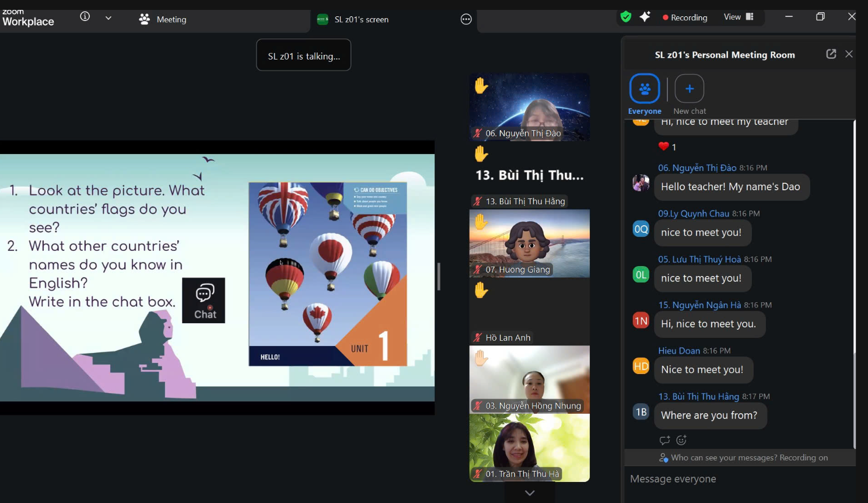The width and height of the screenshot is (868, 503).
Task: Click the Recording indicator
Action: click(x=685, y=18)
